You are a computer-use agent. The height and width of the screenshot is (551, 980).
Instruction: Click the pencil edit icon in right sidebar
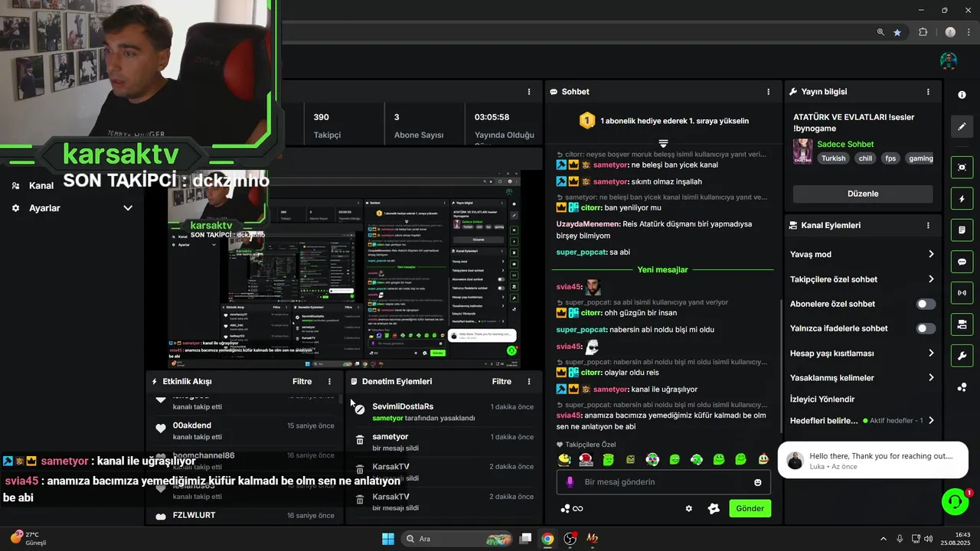coord(962,126)
